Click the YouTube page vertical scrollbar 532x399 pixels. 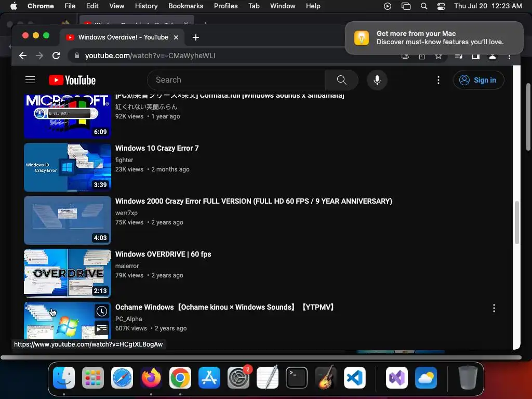[x=517, y=222]
